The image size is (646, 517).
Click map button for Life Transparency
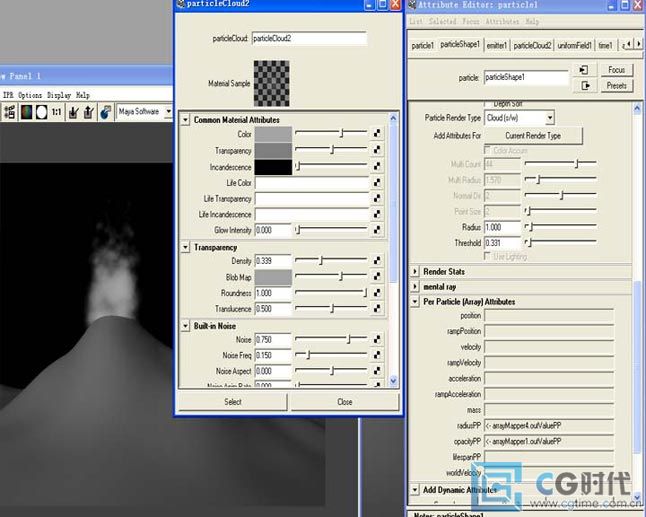pos(377,198)
